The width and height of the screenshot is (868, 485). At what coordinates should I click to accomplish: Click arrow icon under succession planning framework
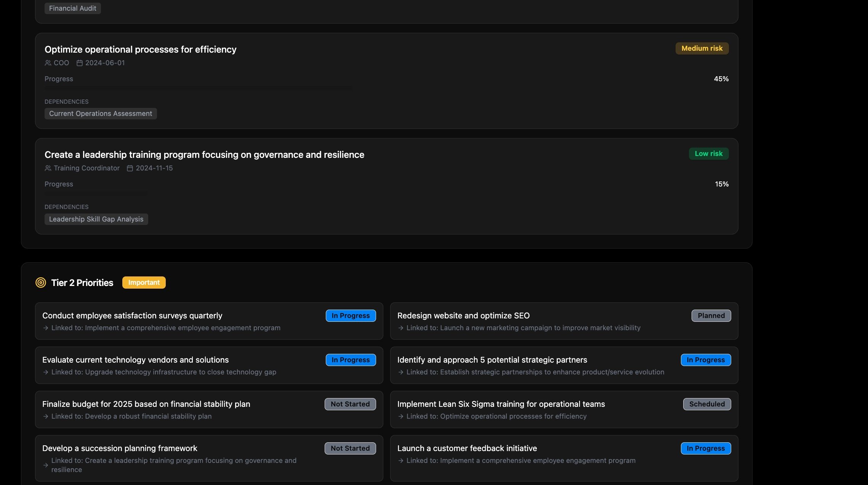[x=46, y=465]
